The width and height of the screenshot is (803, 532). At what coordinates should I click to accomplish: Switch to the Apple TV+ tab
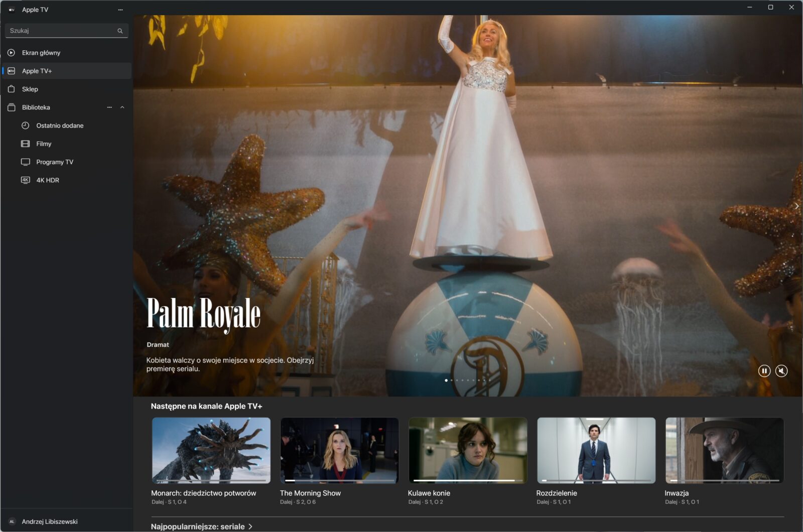37,71
